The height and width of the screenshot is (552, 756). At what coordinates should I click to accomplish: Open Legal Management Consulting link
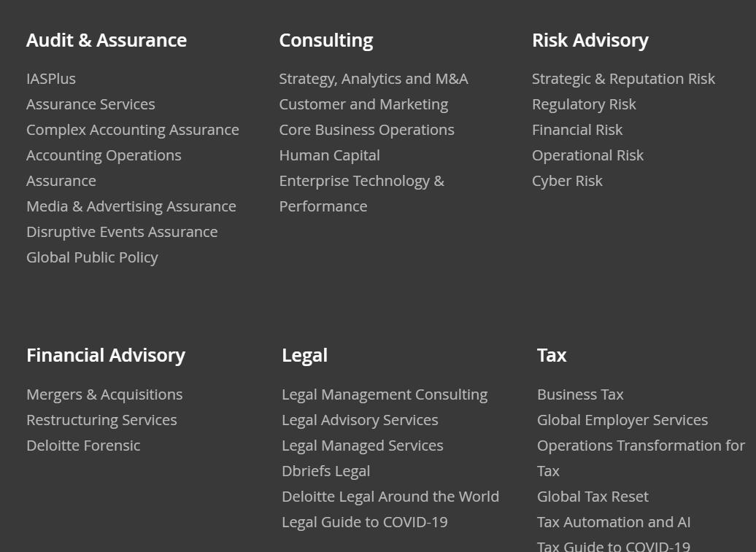[x=385, y=394]
